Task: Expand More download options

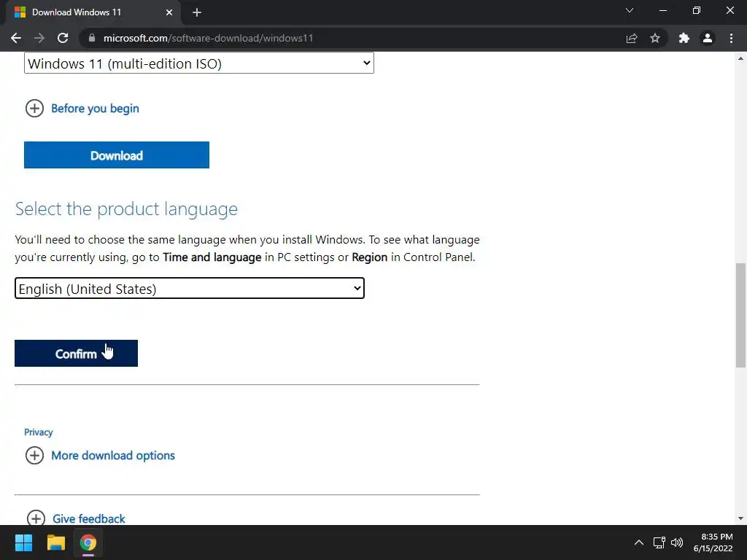Action: (x=100, y=456)
